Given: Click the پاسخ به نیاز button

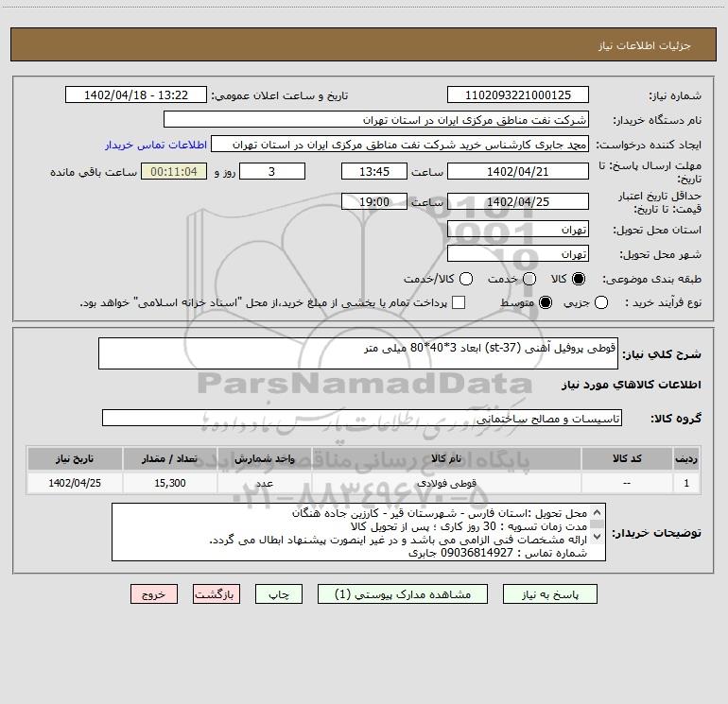Looking at the screenshot, I should click(x=550, y=594).
